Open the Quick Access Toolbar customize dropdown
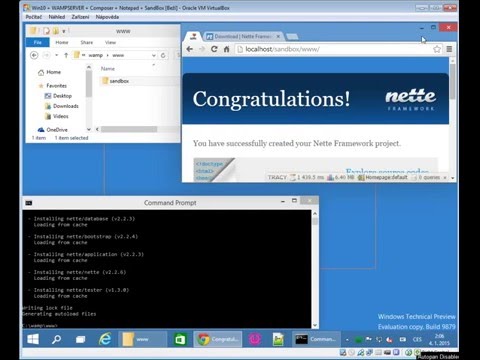 click(x=64, y=31)
